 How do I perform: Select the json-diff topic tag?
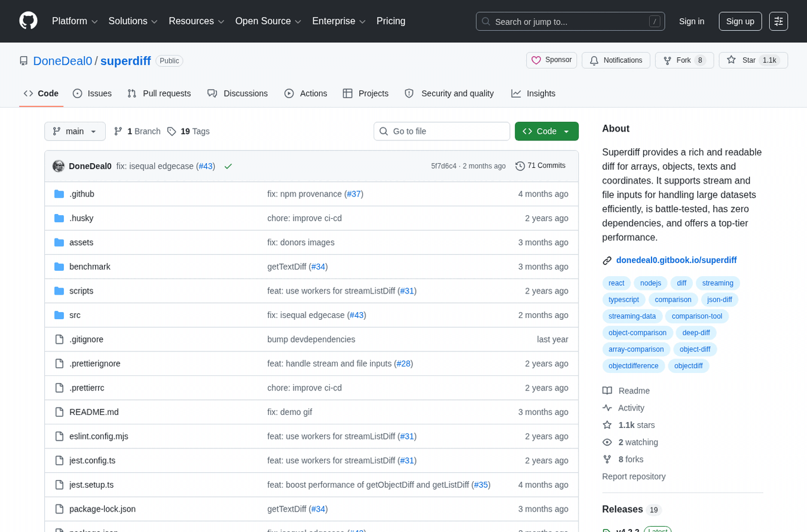click(x=719, y=299)
